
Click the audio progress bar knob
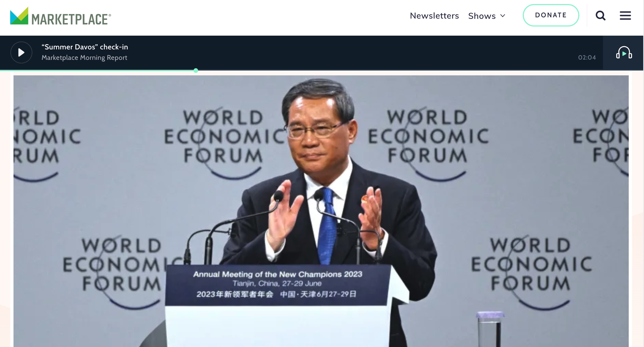196,71
